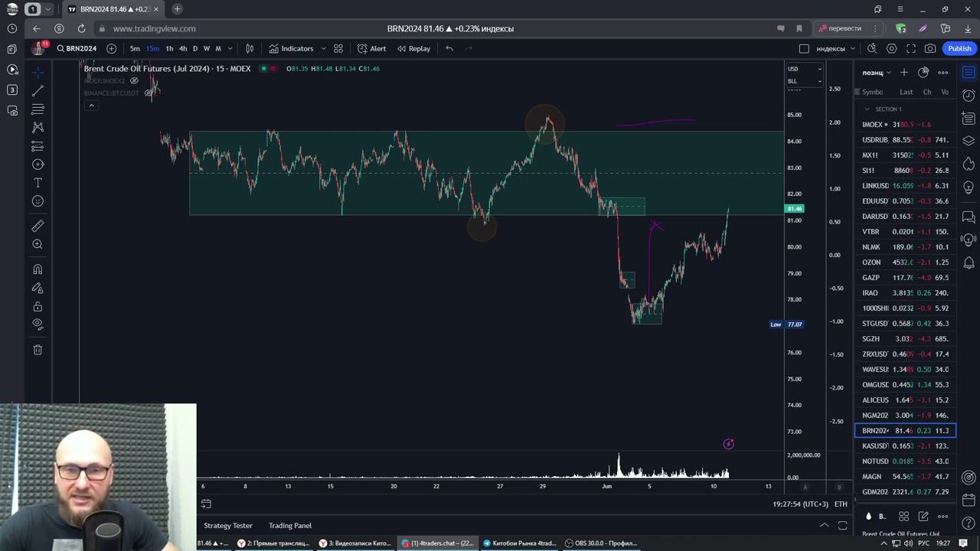The width and height of the screenshot is (980, 551).
Task: Select the ruler measure tool
Action: [x=38, y=226]
